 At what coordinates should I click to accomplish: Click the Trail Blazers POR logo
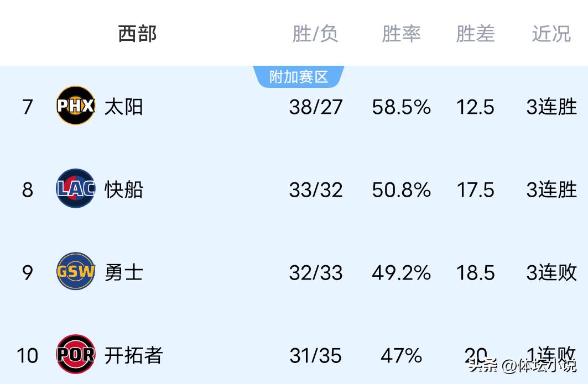click(76, 354)
